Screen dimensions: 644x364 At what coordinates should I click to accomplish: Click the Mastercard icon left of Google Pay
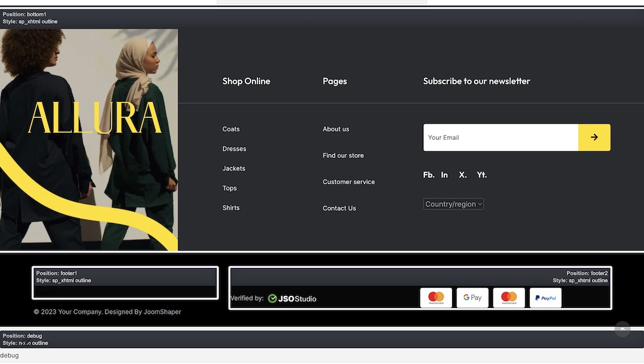click(436, 298)
